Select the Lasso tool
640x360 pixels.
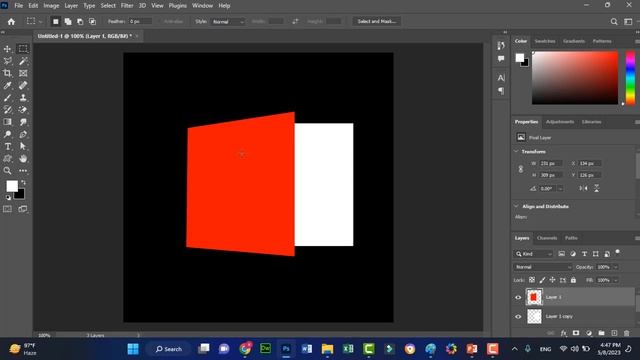(7, 61)
